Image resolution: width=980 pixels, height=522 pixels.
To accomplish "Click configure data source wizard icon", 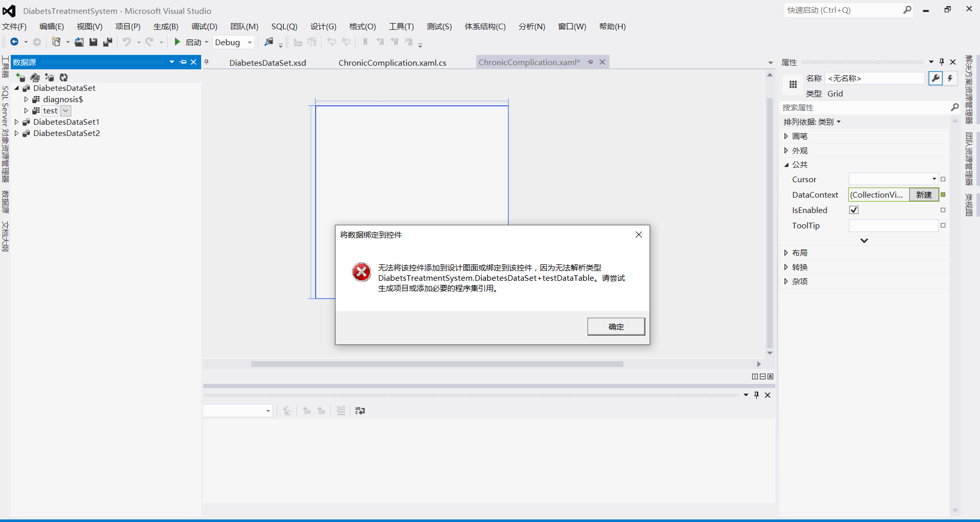I will point(49,77).
